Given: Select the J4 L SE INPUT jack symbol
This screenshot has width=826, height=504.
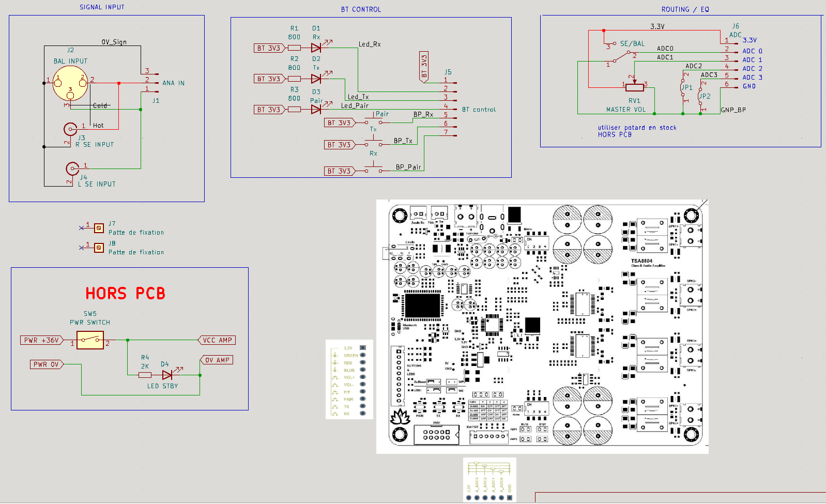Looking at the screenshot, I should [x=72, y=169].
